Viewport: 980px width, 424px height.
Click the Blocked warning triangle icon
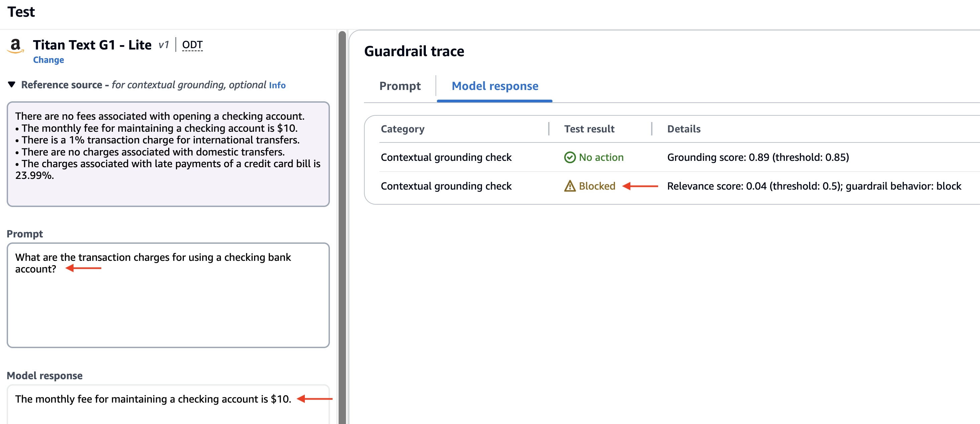570,186
